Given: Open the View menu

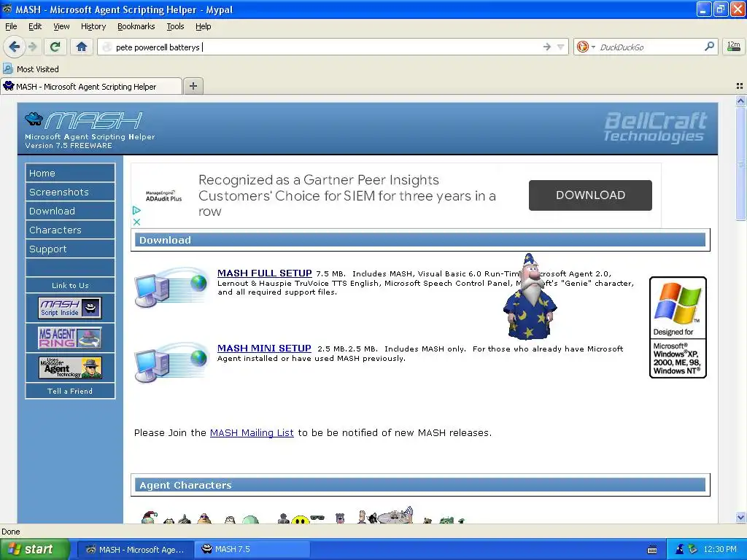Looking at the screenshot, I should click(61, 26).
